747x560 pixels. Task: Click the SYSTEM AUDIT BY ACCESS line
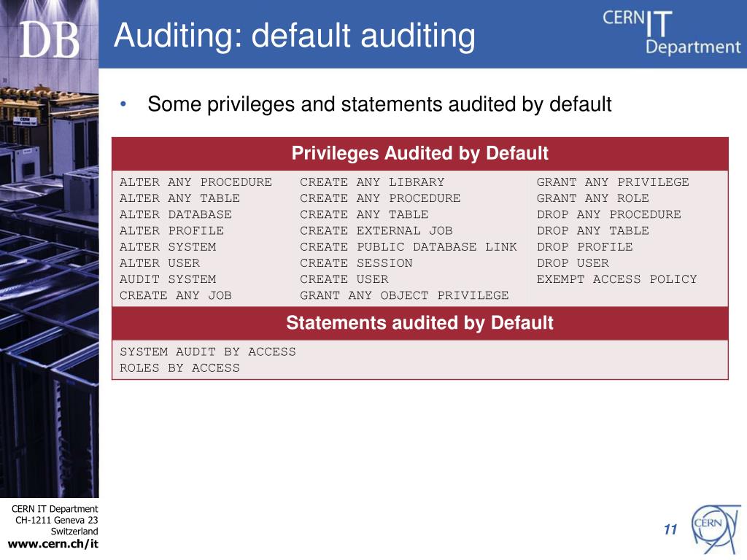[x=208, y=351]
